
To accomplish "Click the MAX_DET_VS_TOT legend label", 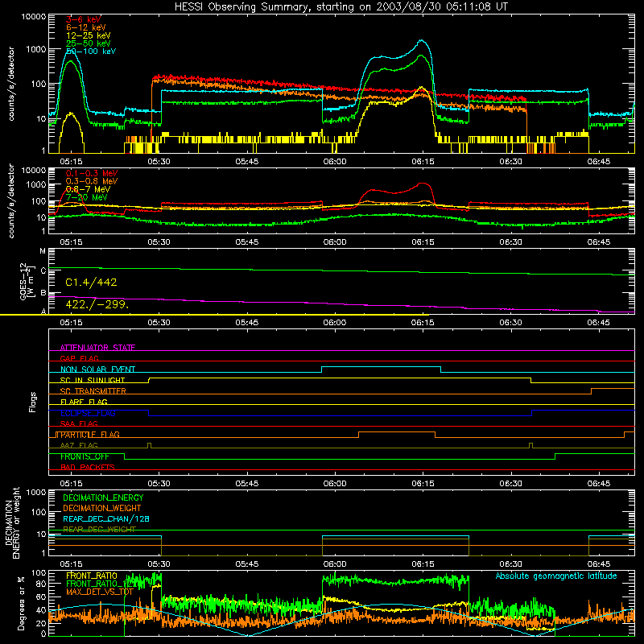I will (x=100, y=592).
